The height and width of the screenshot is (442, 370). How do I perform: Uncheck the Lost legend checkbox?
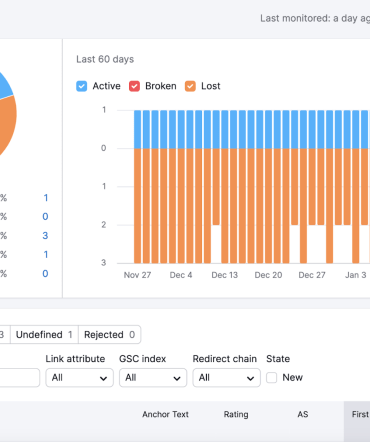tap(190, 86)
